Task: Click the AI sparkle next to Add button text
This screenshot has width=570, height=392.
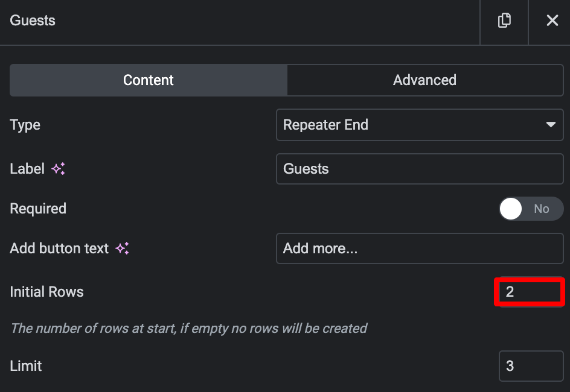Action: [122, 248]
